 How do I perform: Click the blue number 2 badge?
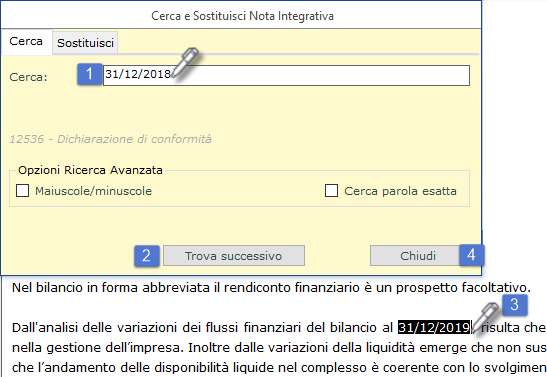click(x=147, y=256)
